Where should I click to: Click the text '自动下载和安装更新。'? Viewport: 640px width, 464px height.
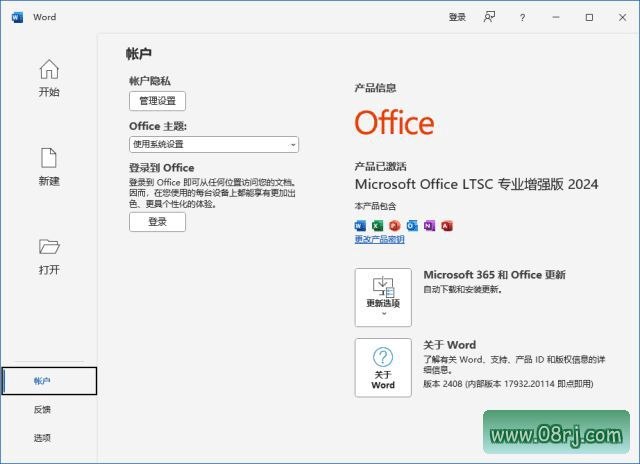[x=462, y=289]
